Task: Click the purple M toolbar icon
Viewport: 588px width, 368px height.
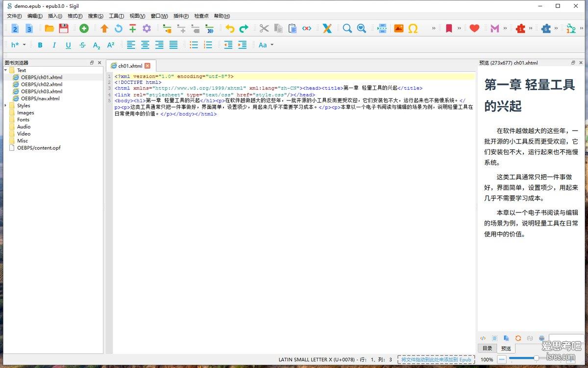Action: tap(495, 28)
